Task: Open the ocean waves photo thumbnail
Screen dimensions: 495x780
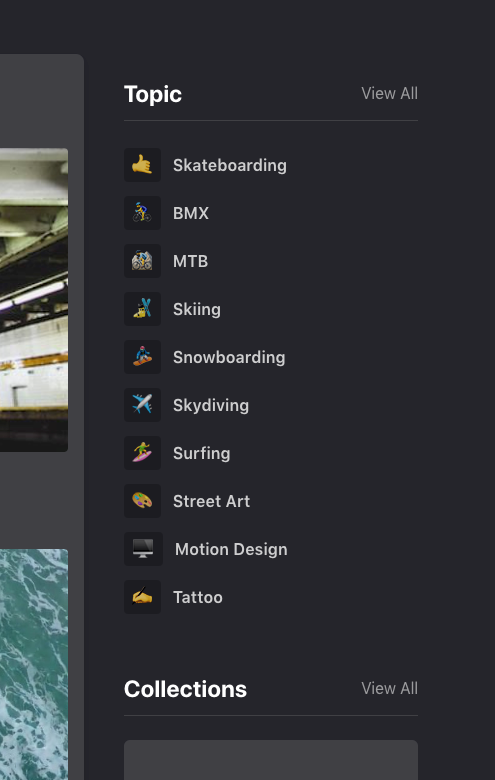Action: [34, 665]
